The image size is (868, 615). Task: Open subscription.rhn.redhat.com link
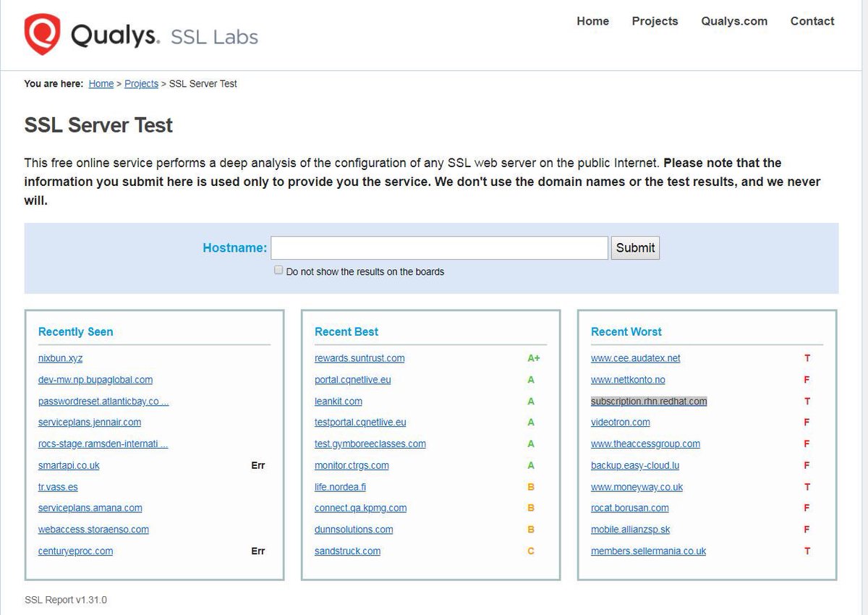[649, 401]
